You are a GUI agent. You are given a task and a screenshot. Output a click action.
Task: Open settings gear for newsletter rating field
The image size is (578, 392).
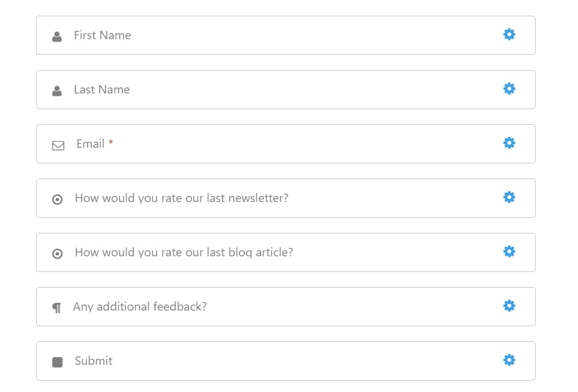[509, 197]
